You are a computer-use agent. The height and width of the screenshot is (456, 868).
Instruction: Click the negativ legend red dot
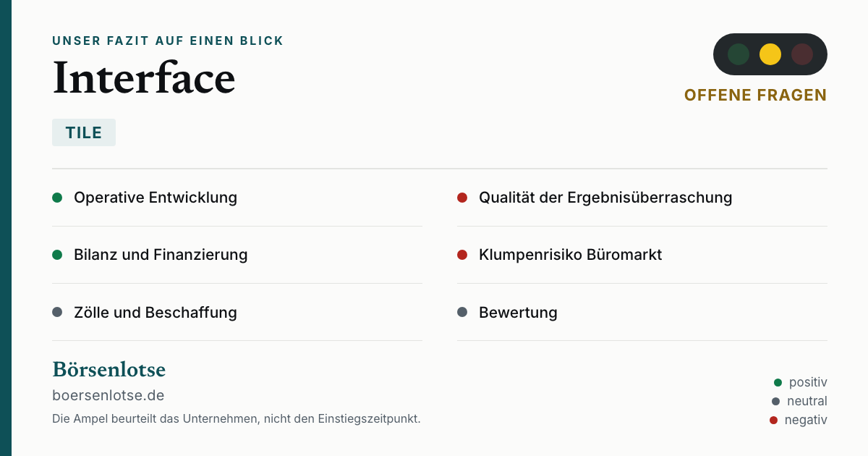coord(773,420)
